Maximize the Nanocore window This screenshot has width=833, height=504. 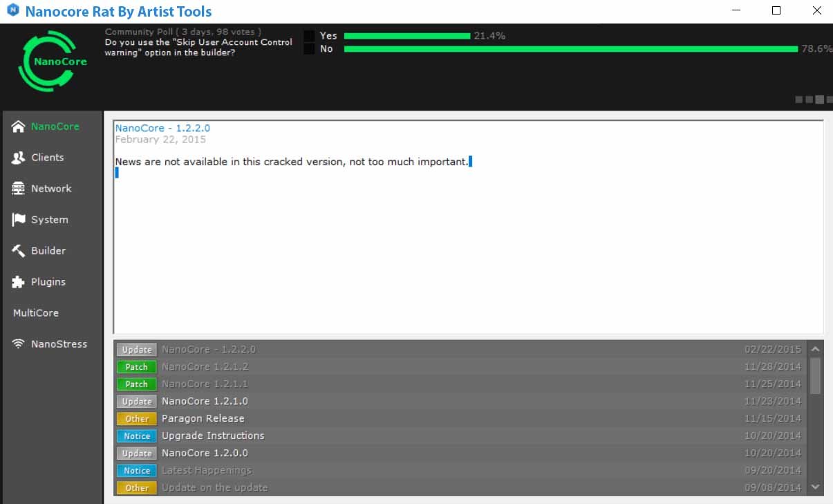(x=776, y=10)
